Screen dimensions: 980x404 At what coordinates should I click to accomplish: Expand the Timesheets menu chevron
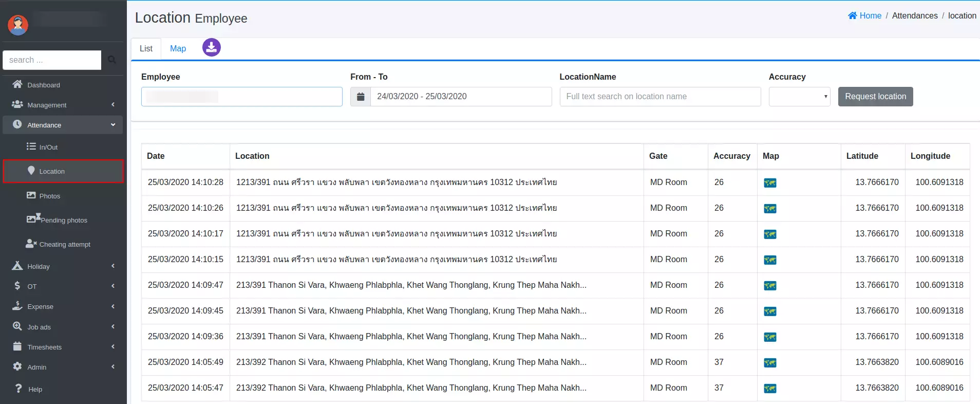point(113,346)
